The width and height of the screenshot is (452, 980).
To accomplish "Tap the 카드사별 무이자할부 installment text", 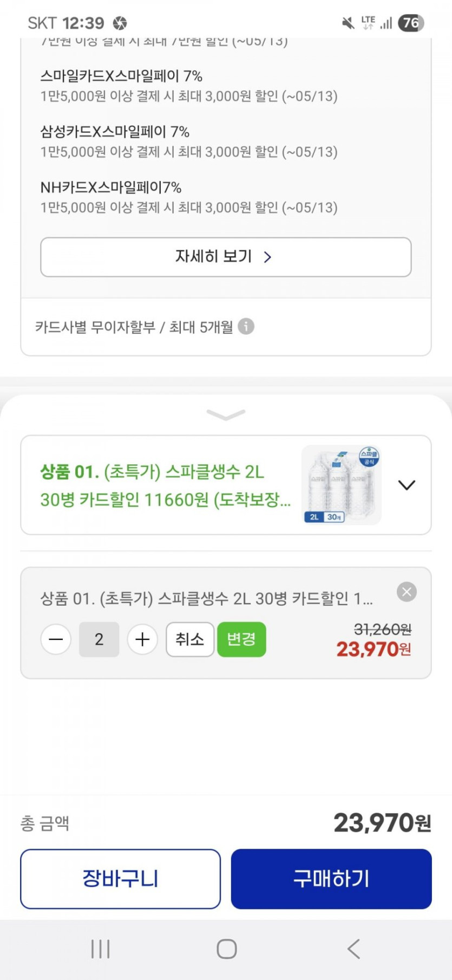I will [x=134, y=327].
